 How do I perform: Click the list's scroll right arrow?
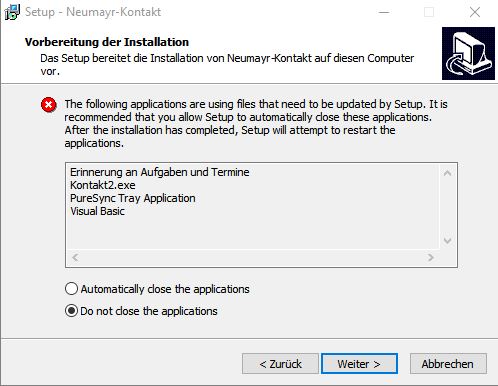431,257
